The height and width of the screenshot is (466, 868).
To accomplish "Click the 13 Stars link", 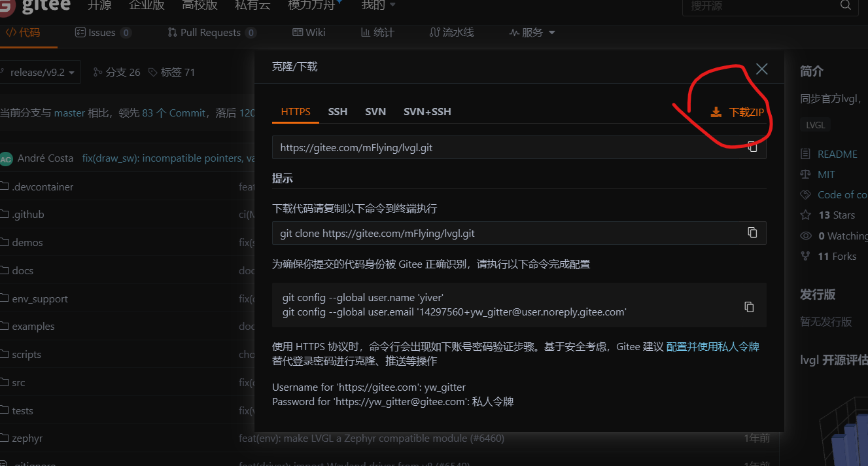I will coord(837,215).
